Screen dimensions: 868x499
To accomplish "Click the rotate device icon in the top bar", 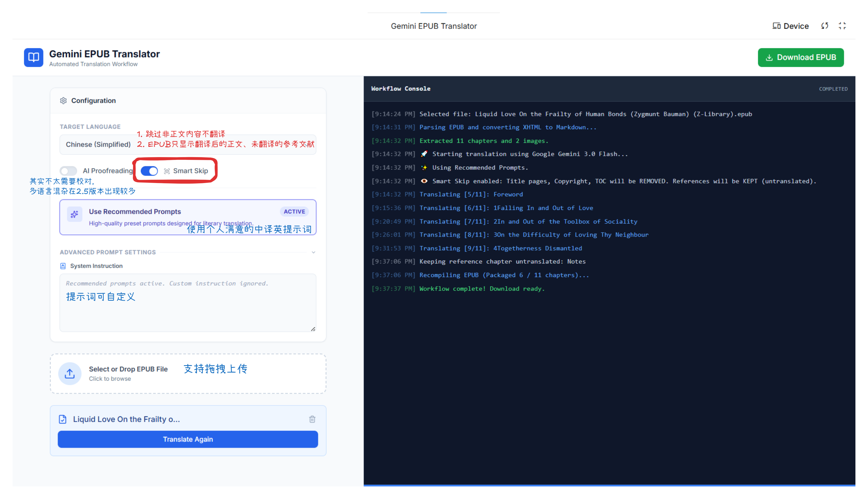I will point(825,26).
